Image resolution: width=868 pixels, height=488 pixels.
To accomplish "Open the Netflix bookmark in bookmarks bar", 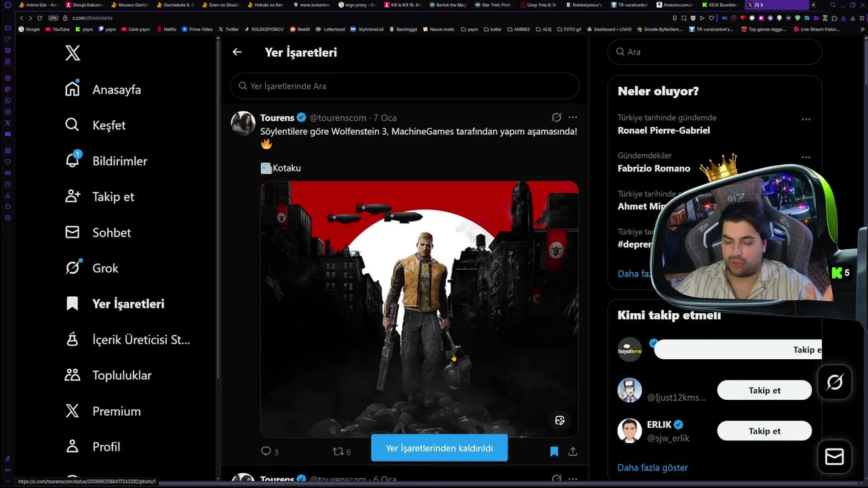I will click(x=166, y=29).
